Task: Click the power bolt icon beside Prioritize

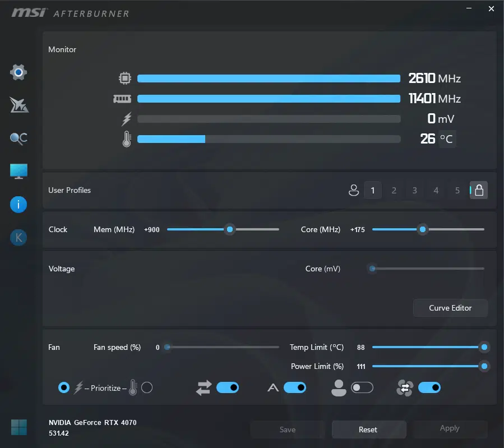Action: [78, 388]
